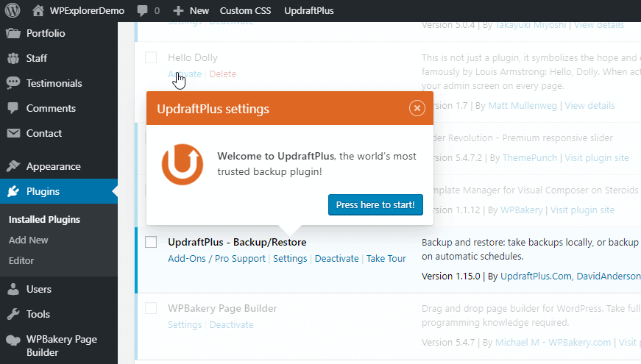641x364 pixels.
Task: Tick the UpdraftPlus Backup/Restore checkbox
Action: click(151, 242)
